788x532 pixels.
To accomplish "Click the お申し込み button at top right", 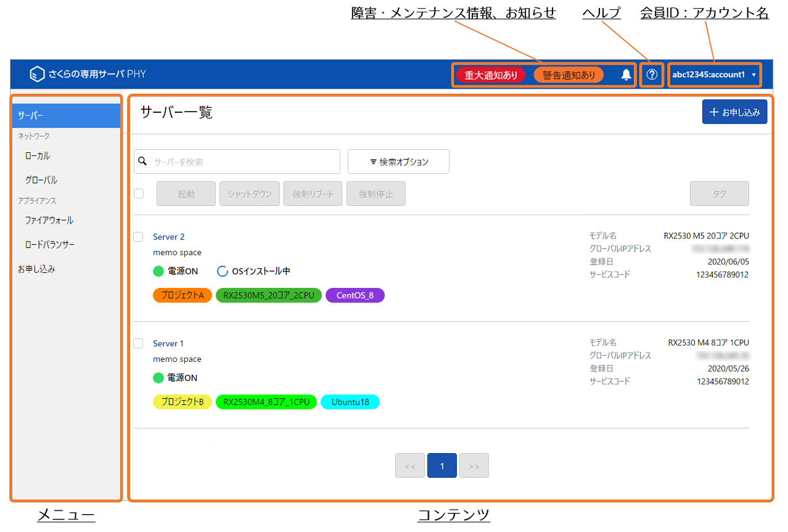I will click(734, 112).
